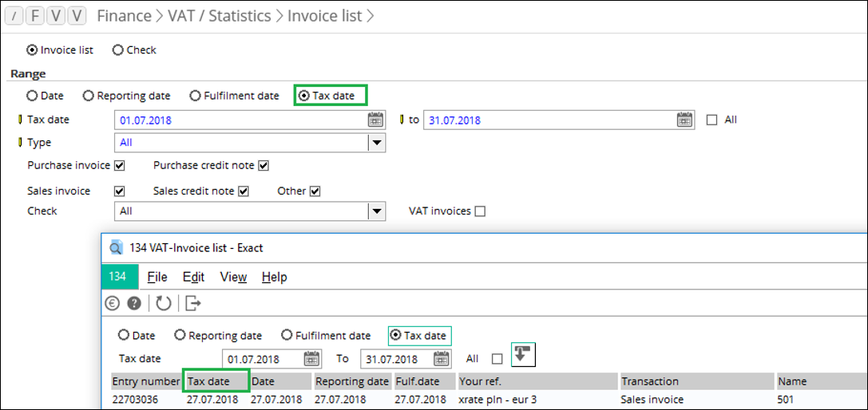Open help via question mark icon
The image size is (868, 410).
(x=134, y=303)
